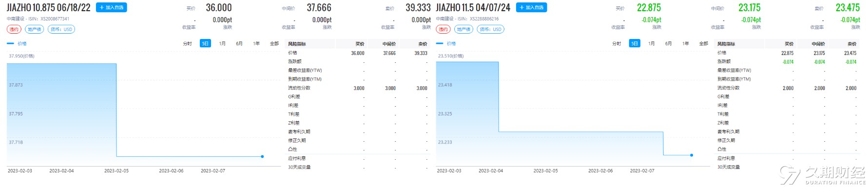Click 修正久期 row in JIAZHO 11.5 table
The height and width of the screenshot is (187, 868).
point(787,141)
